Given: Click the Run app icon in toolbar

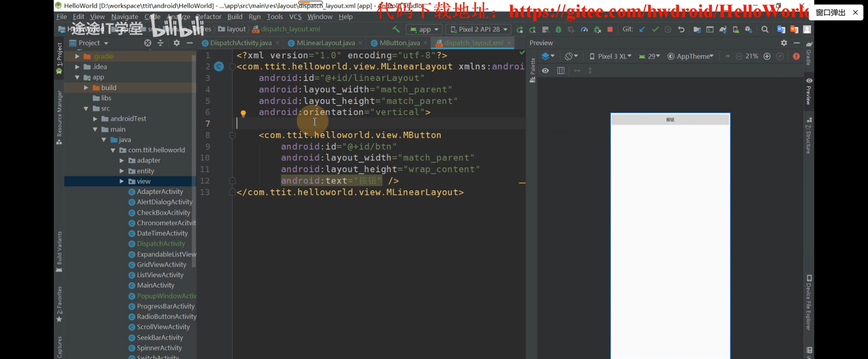Looking at the screenshot, I should 519,29.
